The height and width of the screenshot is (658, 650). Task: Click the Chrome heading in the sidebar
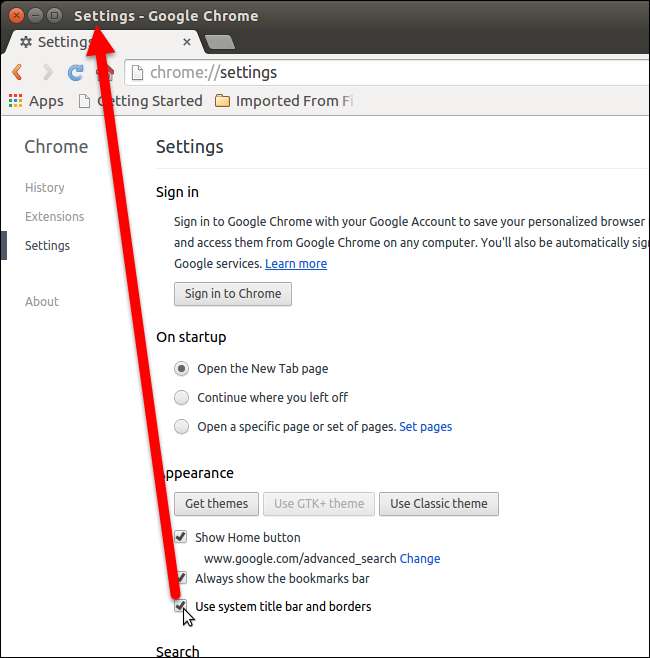tap(56, 147)
